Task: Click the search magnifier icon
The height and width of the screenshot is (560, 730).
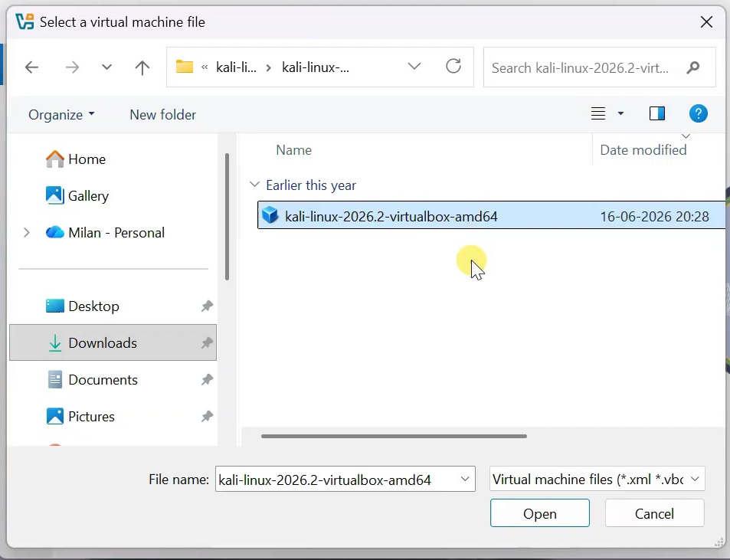Action: (x=692, y=67)
